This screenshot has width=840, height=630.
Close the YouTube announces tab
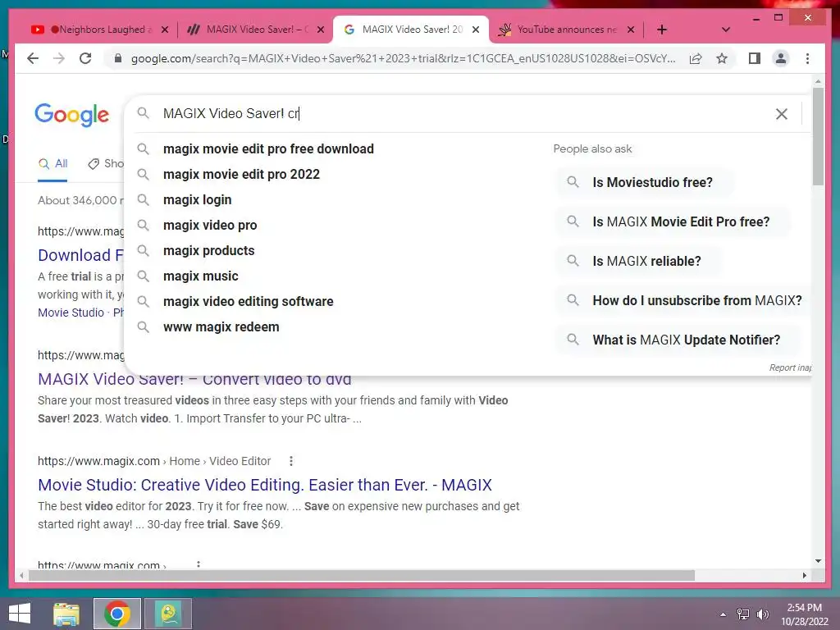(x=631, y=30)
